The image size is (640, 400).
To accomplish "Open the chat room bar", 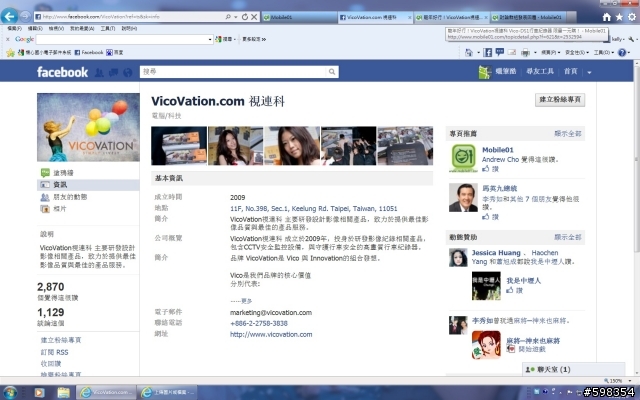I will 573,369.
